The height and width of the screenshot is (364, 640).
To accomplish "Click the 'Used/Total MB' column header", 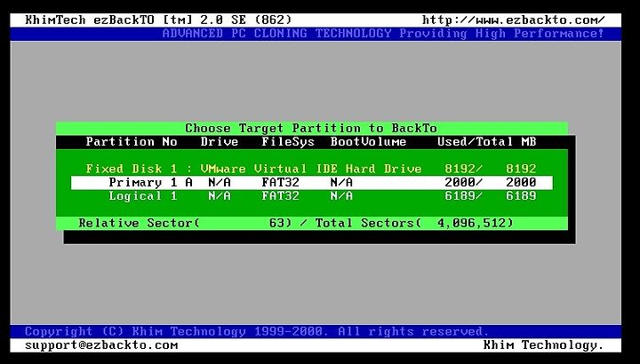I will click(486, 142).
